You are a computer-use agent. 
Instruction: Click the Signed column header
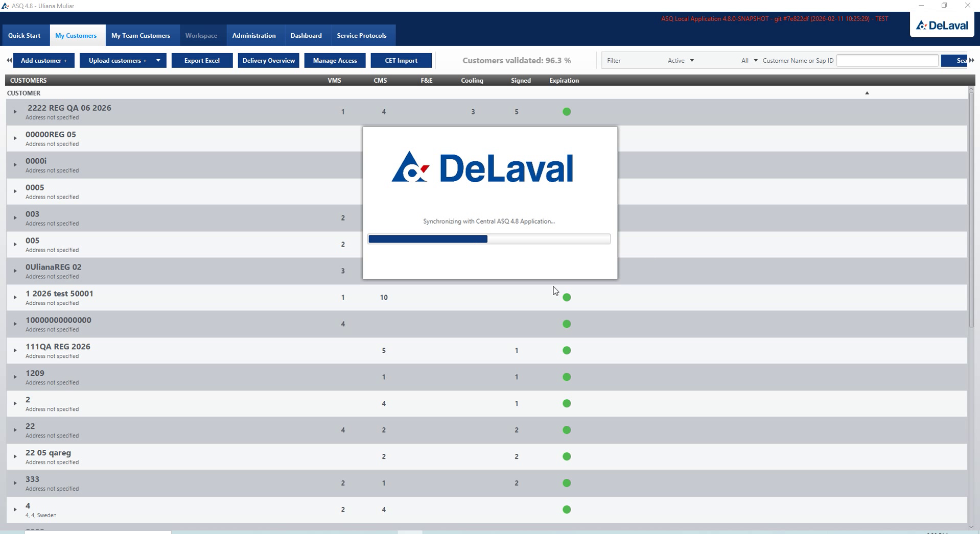point(521,81)
